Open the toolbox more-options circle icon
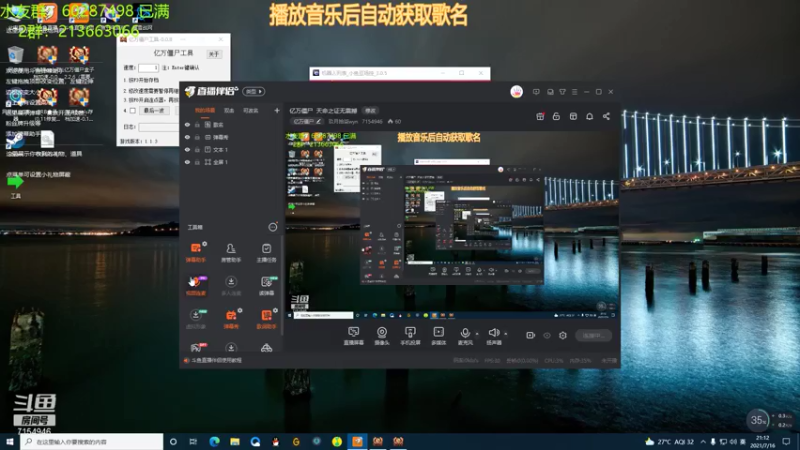Image resolution: width=800 pixels, height=450 pixels. pyautogui.click(x=273, y=227)
